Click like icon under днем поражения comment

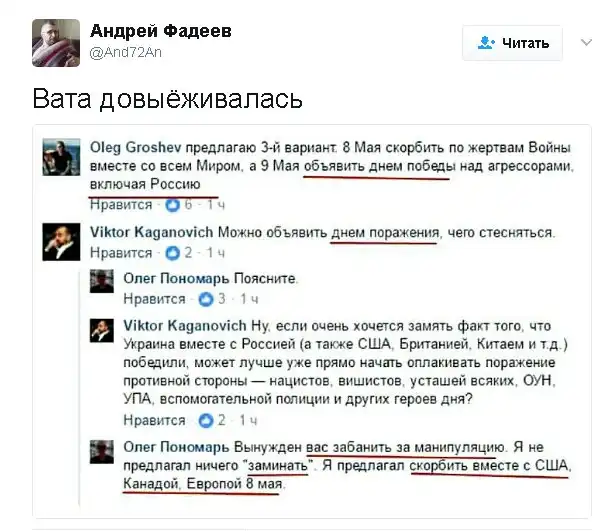click(172, 253)
